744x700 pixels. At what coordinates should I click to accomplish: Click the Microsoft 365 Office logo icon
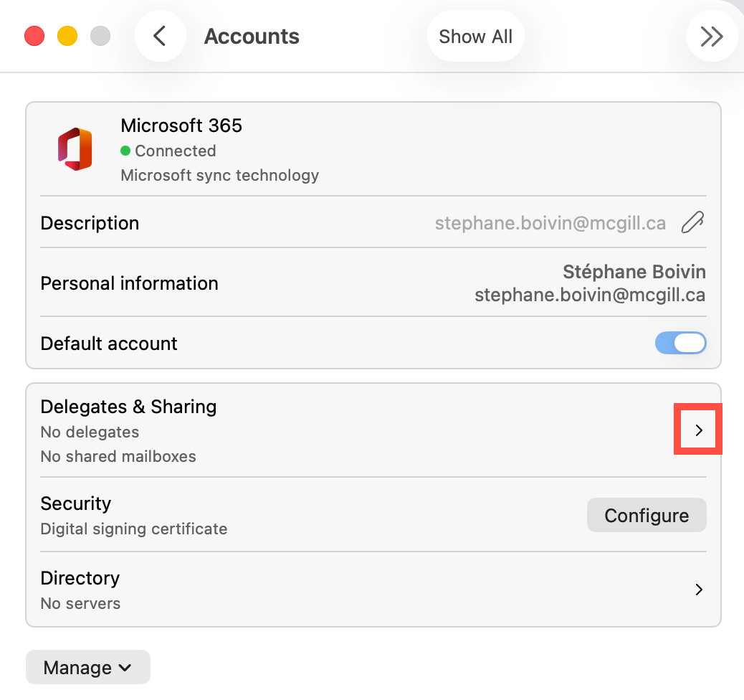pyautogui.click(x=75, y=149)
